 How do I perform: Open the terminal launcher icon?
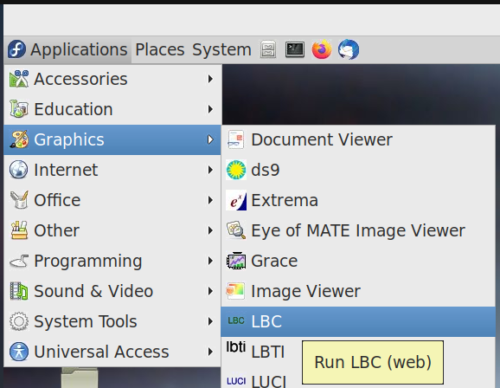(295, 50)
